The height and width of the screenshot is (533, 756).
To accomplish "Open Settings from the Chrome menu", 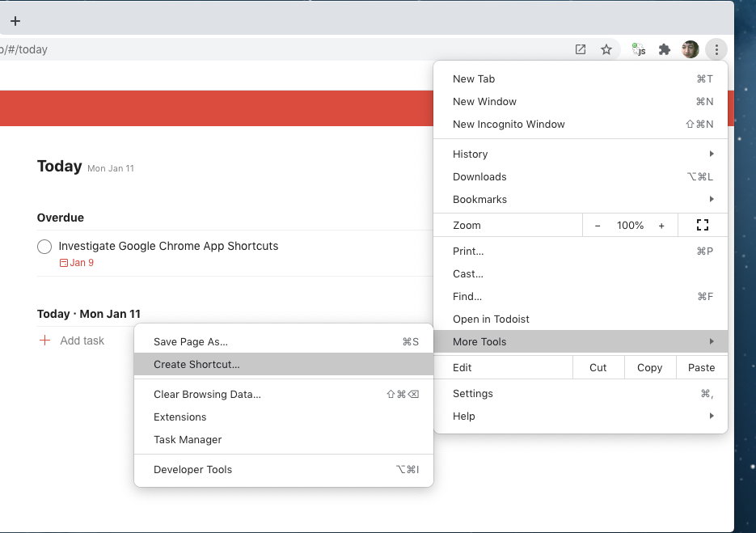I will 581,393.
